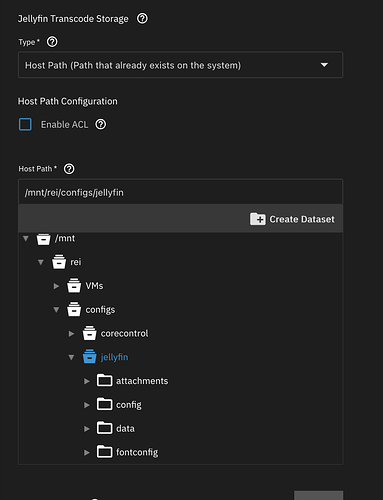Open the Enable ACL help tooltip

tap(101, 124)
